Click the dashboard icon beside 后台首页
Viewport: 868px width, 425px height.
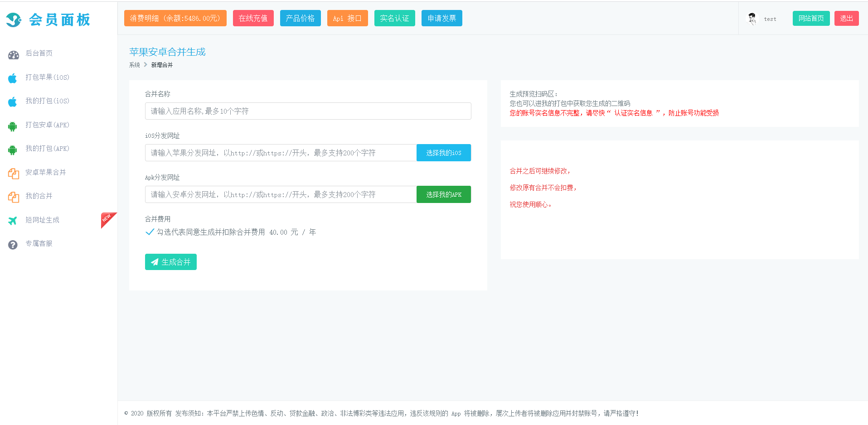(x=13, y=55)
